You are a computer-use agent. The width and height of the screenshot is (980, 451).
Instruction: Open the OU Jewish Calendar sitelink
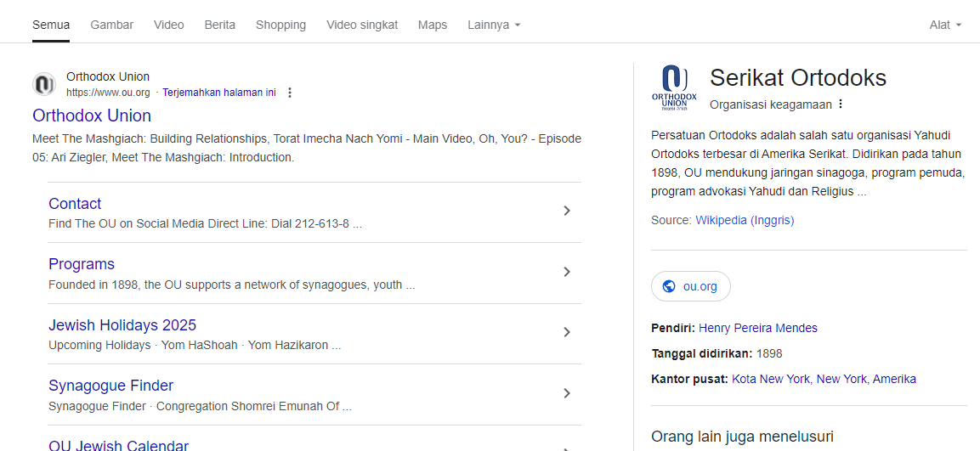119,445
